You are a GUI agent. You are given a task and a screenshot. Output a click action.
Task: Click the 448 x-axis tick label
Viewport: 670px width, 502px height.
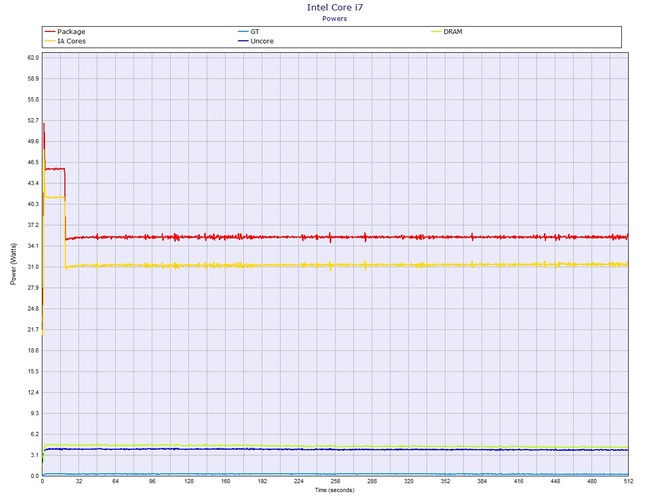pyautogui.click(x=555, y=481)
